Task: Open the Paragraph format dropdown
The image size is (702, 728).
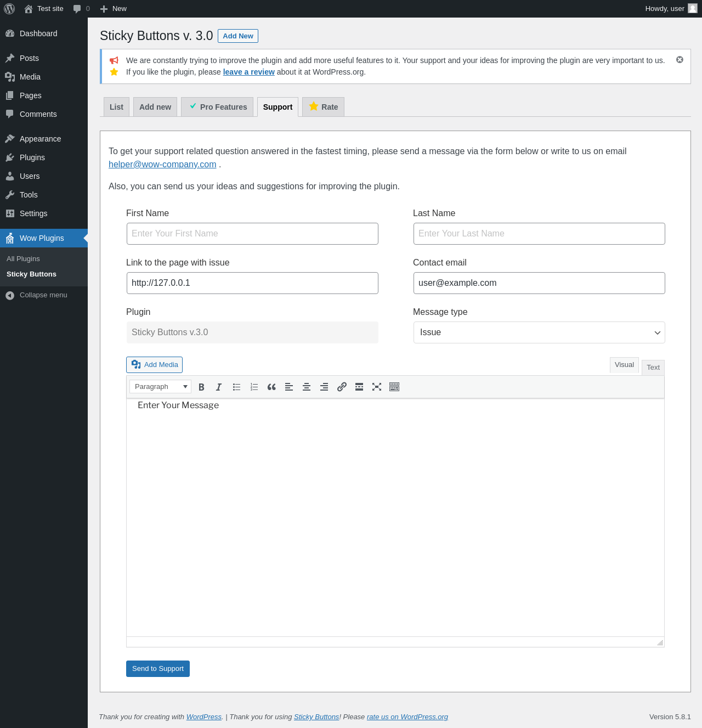Action: coord(160,387)
